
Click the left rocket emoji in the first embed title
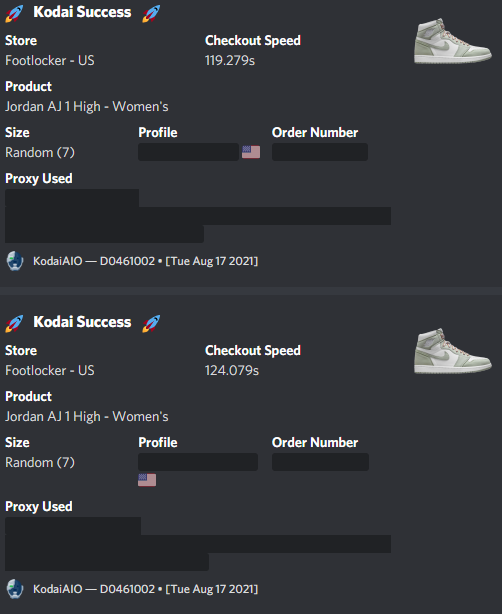pyautogui.click(x=14, y=13)
